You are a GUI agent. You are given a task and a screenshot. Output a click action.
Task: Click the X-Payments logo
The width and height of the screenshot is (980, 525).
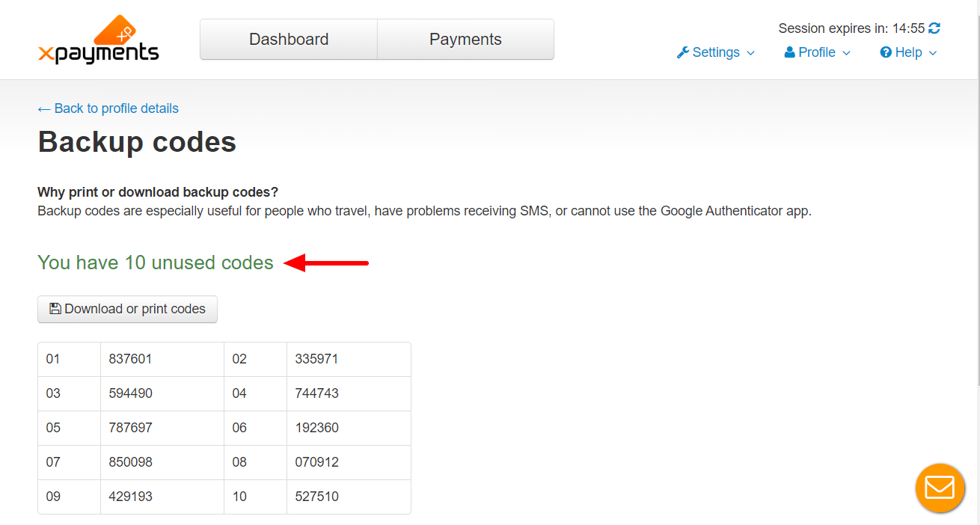[x=98, y=40]
